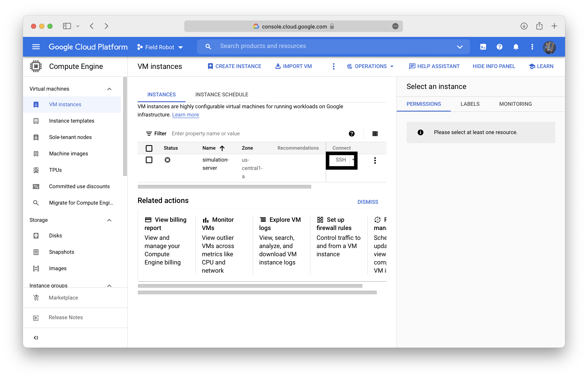Image resolution: width=588 pixels, height=378 pixels.
Task: Toggle Safari sidebar icon
Action: [67, 26]
